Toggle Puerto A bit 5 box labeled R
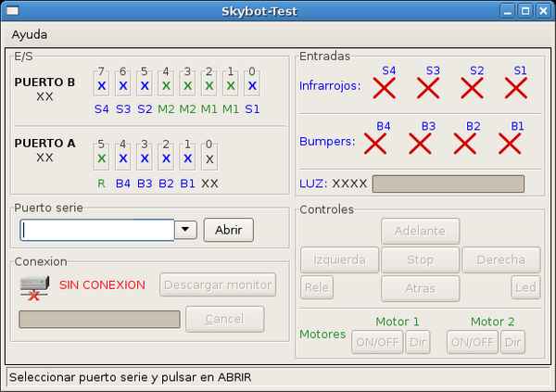Image resolution: width=556 pixels, height=392 pixels. [x=102, y=158]
